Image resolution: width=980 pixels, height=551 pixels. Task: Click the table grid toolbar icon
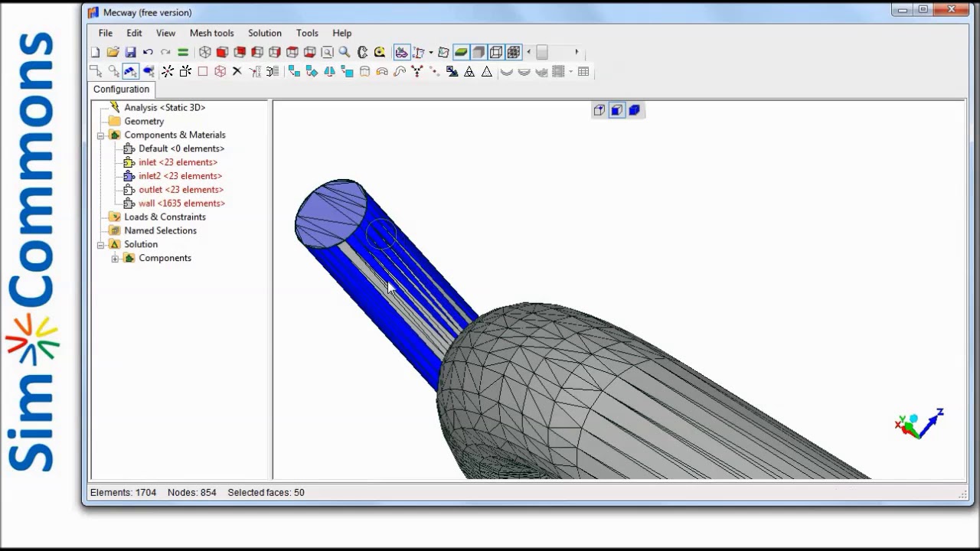583,71
